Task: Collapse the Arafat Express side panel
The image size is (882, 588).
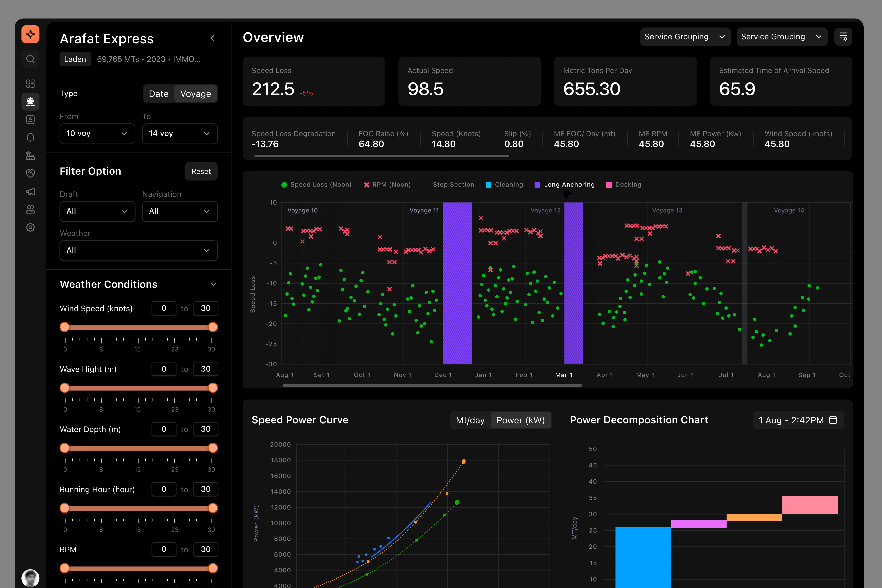Action: click(213, 38)
